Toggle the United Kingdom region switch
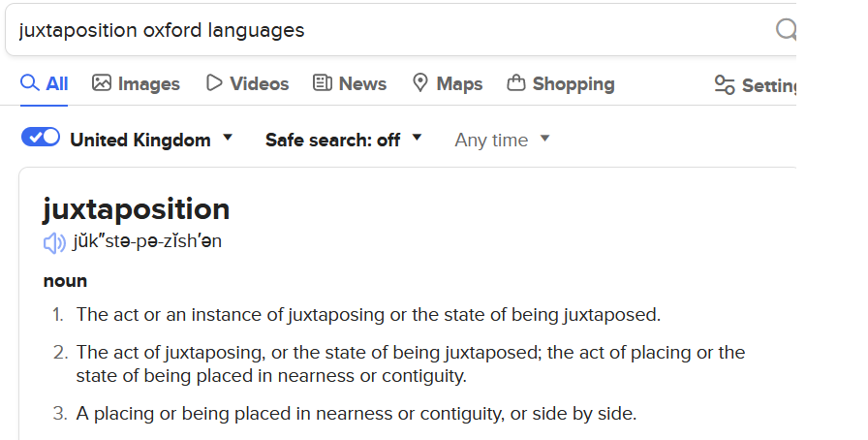 (41, 138)
